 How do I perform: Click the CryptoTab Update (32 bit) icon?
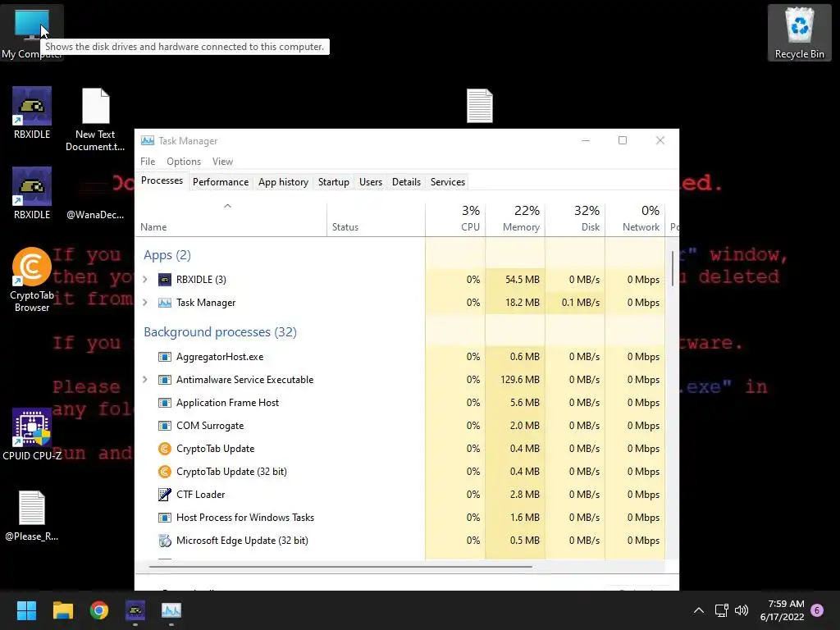click(164, 472)
